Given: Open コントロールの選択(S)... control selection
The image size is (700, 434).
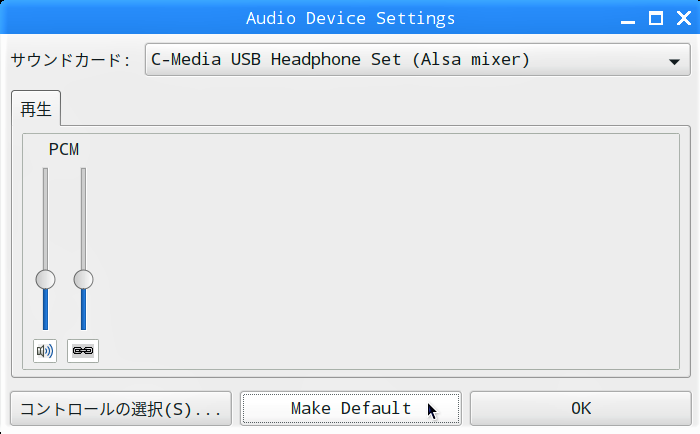Looking at the screenshot, I should coord(121,408).
